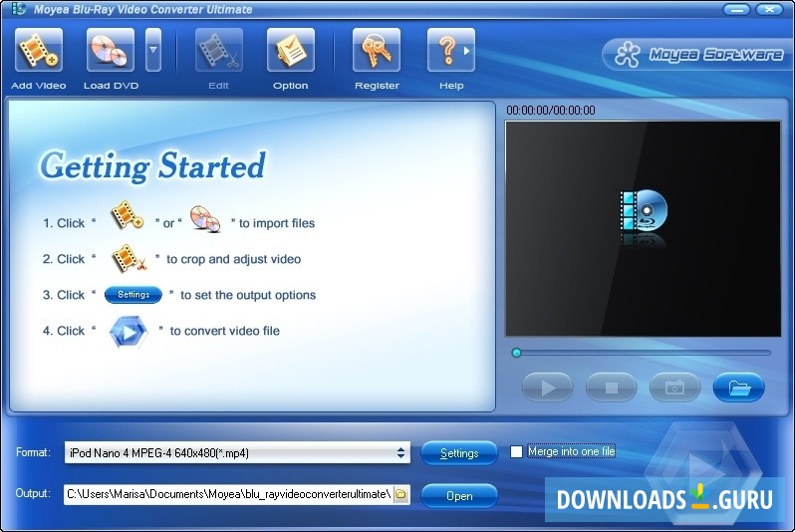Viewport: 795px width, 532px height.
Task: Click the 00:00:00/00:00:00 time display
Action: [x=551, y=110]
